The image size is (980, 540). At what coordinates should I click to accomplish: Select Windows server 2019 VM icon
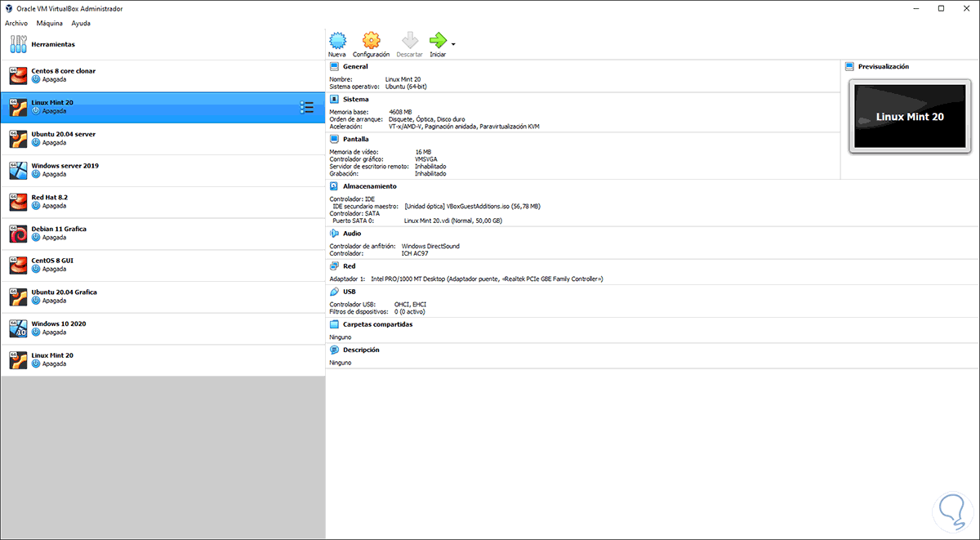(x=18, y=170)
